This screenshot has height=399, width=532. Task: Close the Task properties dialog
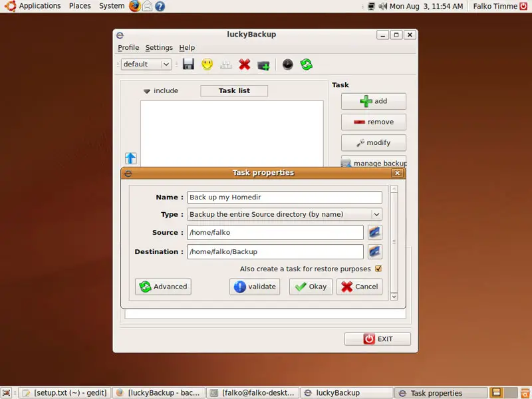(397, 173)
